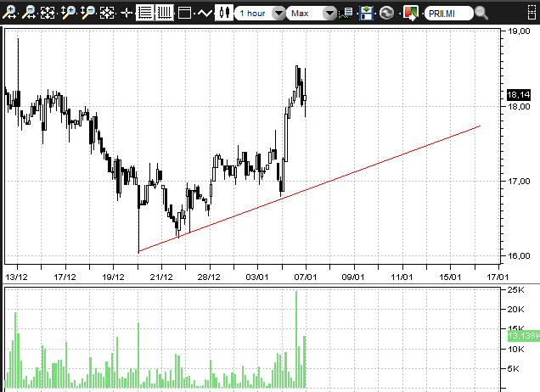Click the window panel layout icon
The image size is (540, 392).
pos(184,14)
